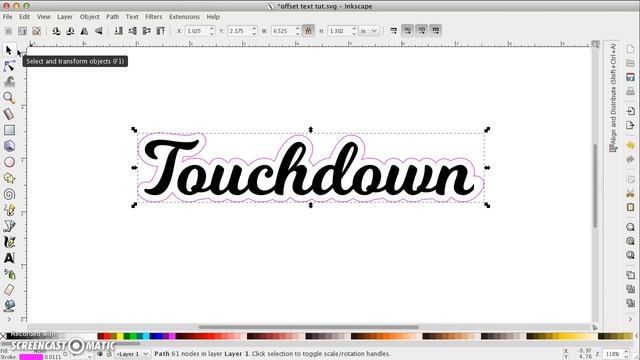Select the Spray objects tool
The height and width of the screenshot is (360, 640).
click(x=9, y=274)
